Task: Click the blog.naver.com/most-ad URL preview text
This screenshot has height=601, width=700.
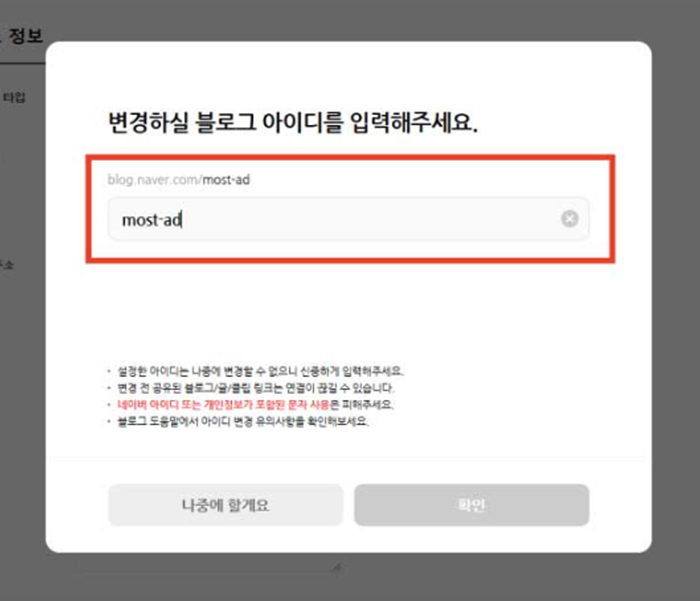Action: (x=178, y=180)
